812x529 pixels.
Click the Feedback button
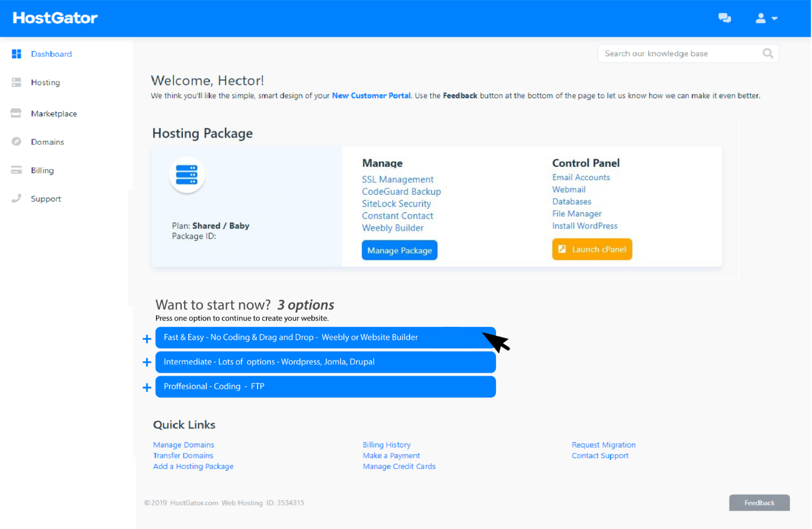[x=759, y=503]
